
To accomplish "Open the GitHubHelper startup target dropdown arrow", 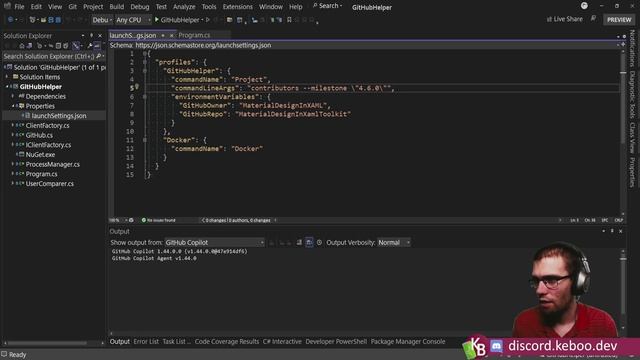I will 202,20.
